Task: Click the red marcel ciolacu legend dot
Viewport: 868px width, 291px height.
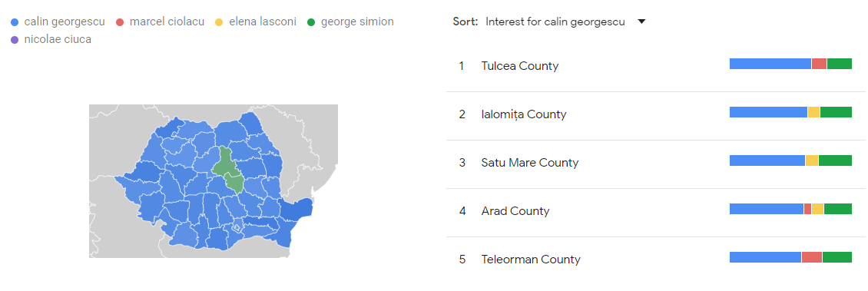Action: click(x=120, y=22)
